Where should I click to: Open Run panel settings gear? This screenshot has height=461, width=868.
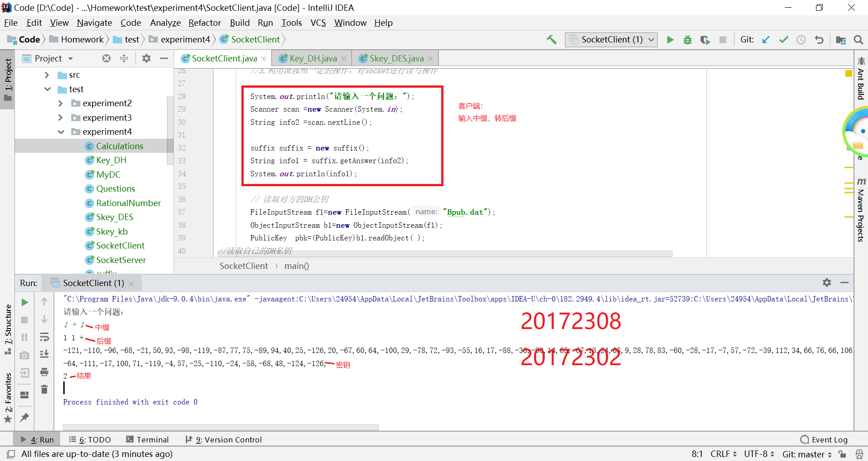(x=827, y=282)
